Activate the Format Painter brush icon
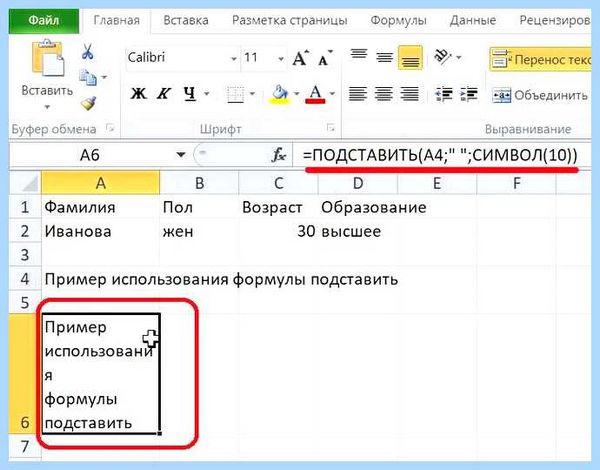 click(88, 103)
